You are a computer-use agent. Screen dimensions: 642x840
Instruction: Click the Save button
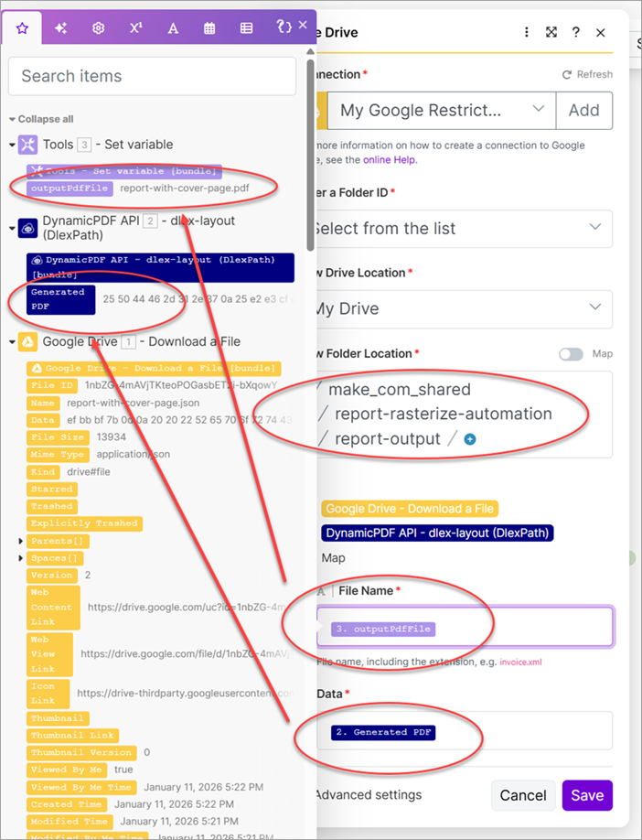point(586,795)
